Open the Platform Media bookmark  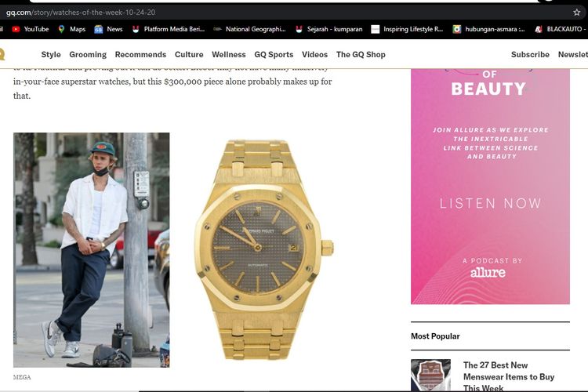click(x=169, y=29)
